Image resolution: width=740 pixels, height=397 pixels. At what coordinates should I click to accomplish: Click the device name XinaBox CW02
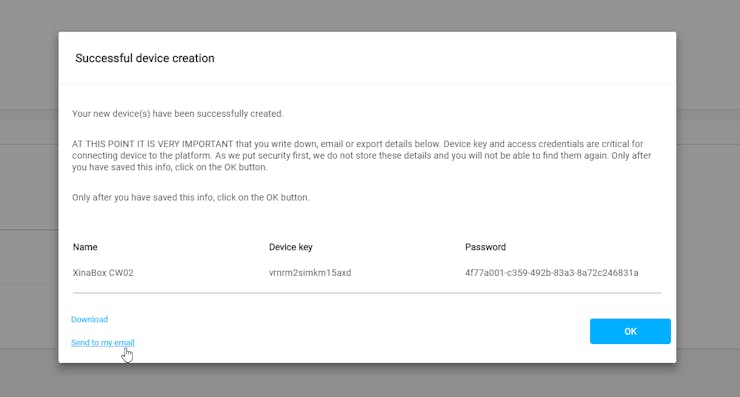tap(103, 272)
